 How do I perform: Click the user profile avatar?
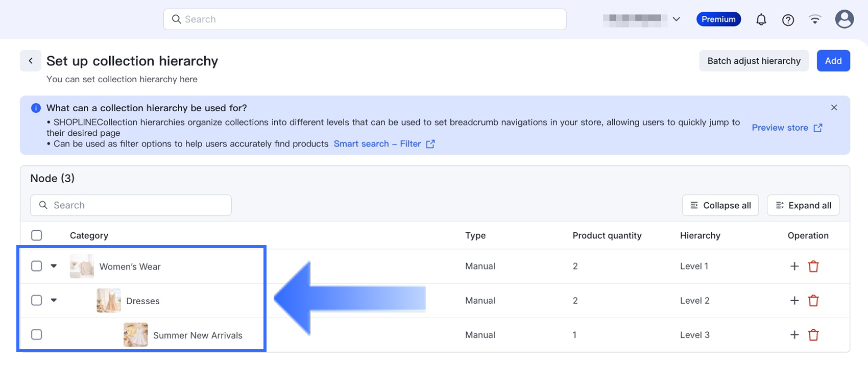(x=844, y=19)
